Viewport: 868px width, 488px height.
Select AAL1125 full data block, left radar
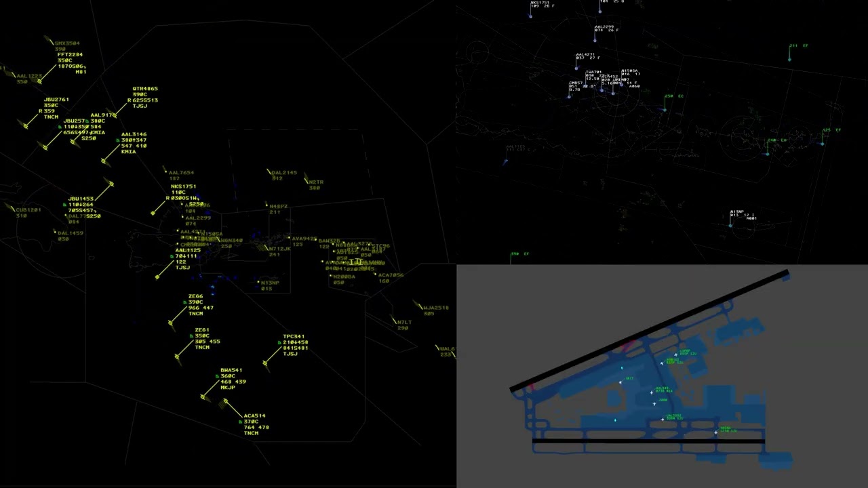pos(186,259)
